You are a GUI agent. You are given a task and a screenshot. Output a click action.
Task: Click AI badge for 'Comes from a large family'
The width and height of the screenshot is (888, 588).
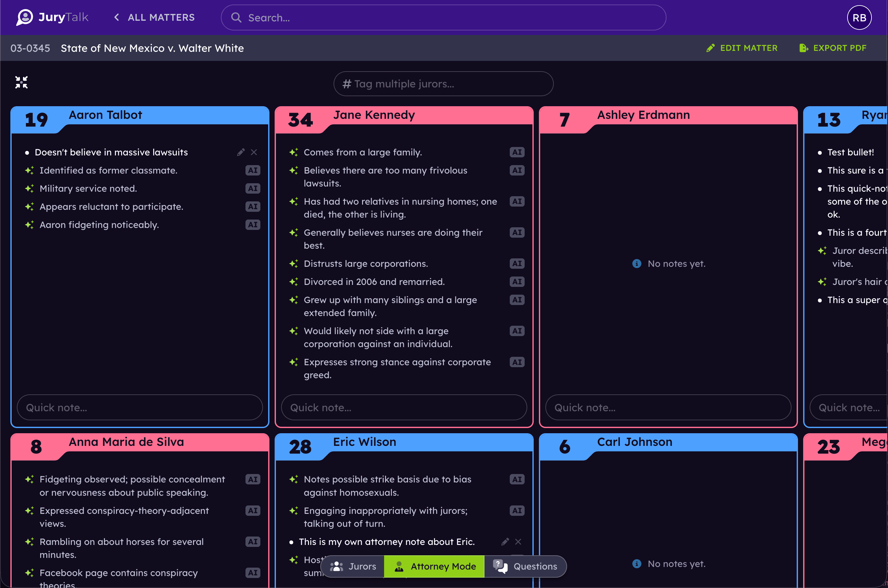(x=517, y=152)
